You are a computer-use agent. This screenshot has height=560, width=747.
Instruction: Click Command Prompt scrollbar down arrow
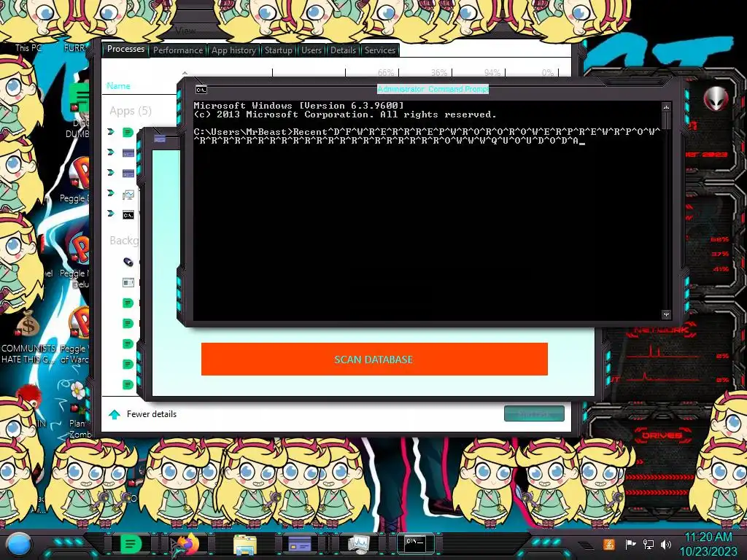pyautogui.click(x=666, y=314)
